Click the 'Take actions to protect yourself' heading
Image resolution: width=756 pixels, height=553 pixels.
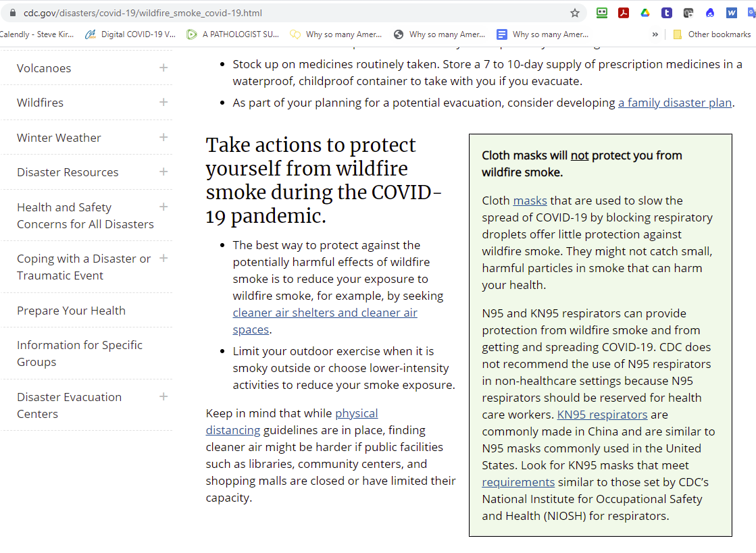(324, 180)
